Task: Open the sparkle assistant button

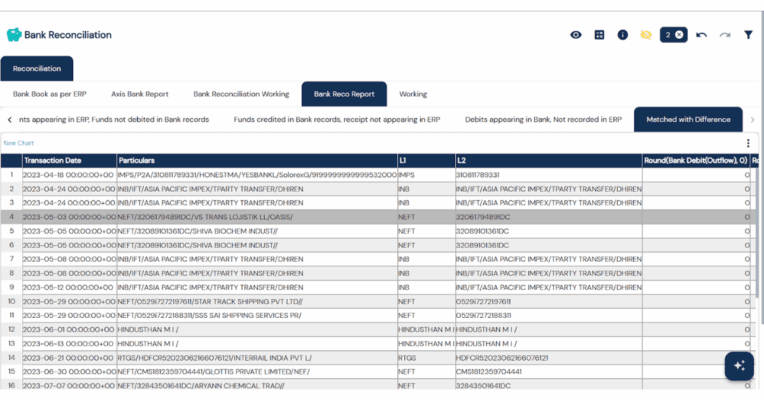Action: [740, 365]
